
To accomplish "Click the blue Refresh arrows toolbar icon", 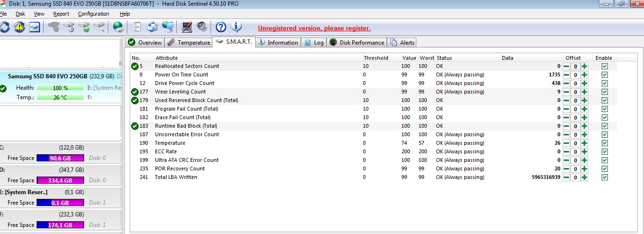I will (x=4, y=27).
